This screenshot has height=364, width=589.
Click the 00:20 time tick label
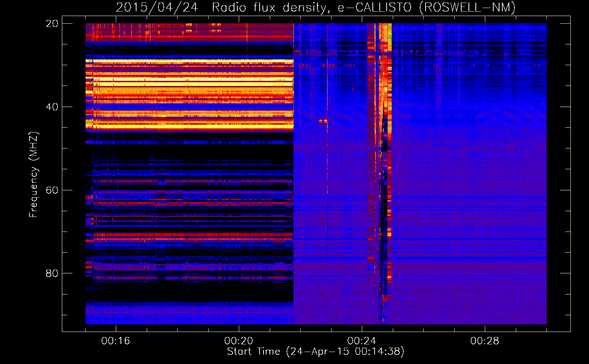(239, 341)
